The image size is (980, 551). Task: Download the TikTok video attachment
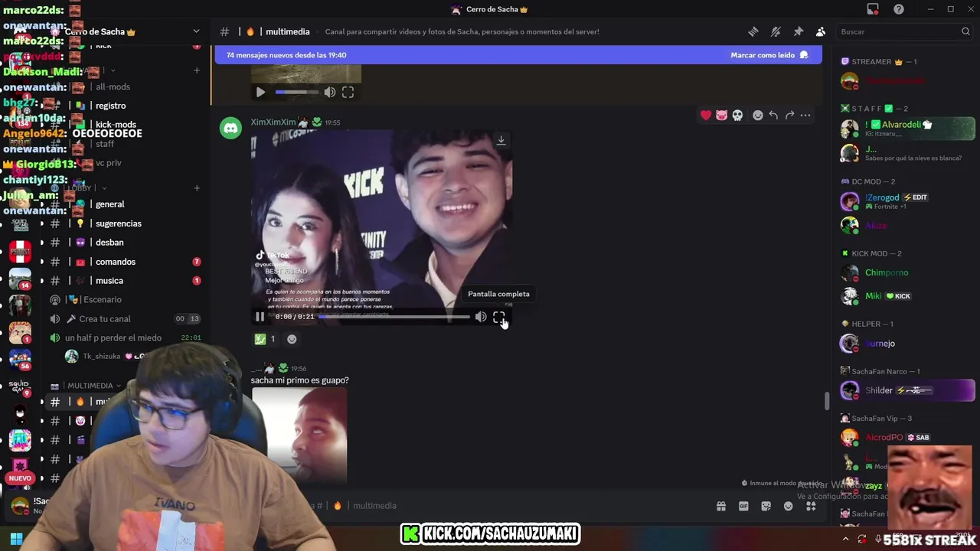pyautogui.click(x=501, y=141)
